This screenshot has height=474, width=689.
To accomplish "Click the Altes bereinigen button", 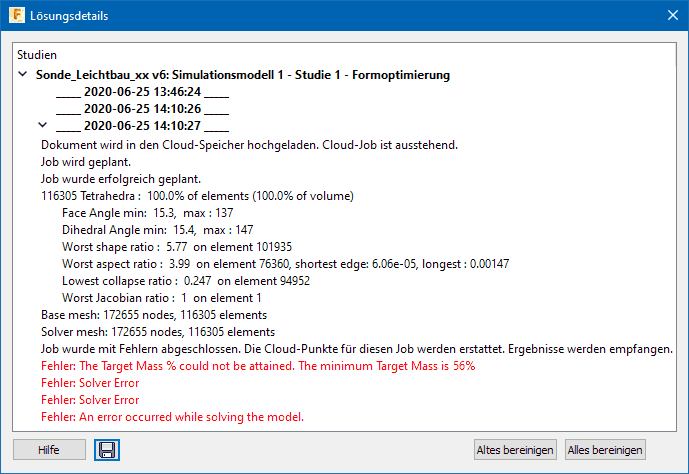I will [516, 450].
